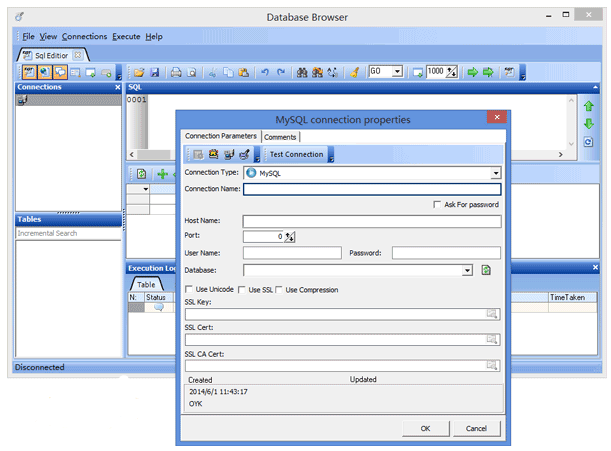611x451 pixels.
Task: Expand the Database dropdown list
Action: (x=467, y=270)
